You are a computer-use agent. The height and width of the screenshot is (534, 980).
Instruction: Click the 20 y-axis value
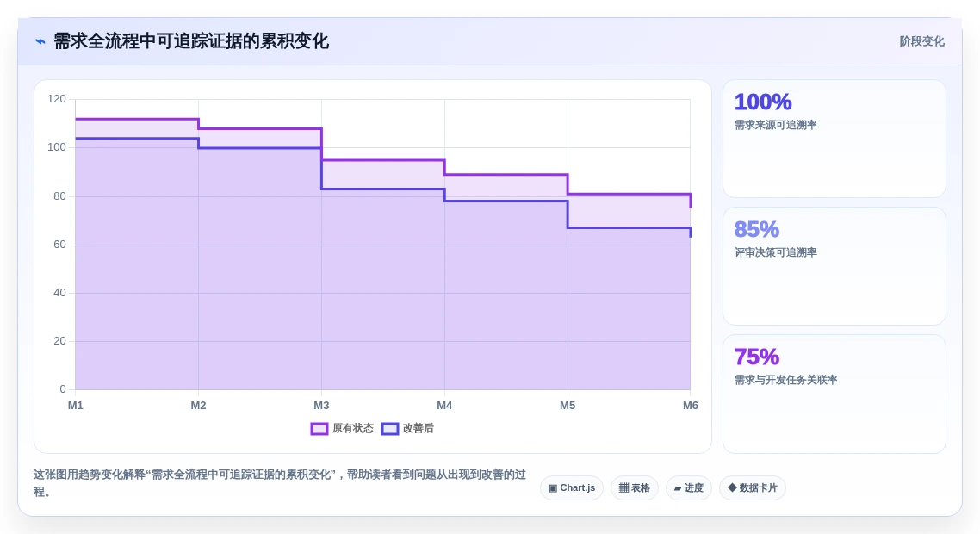coord(59,341)
